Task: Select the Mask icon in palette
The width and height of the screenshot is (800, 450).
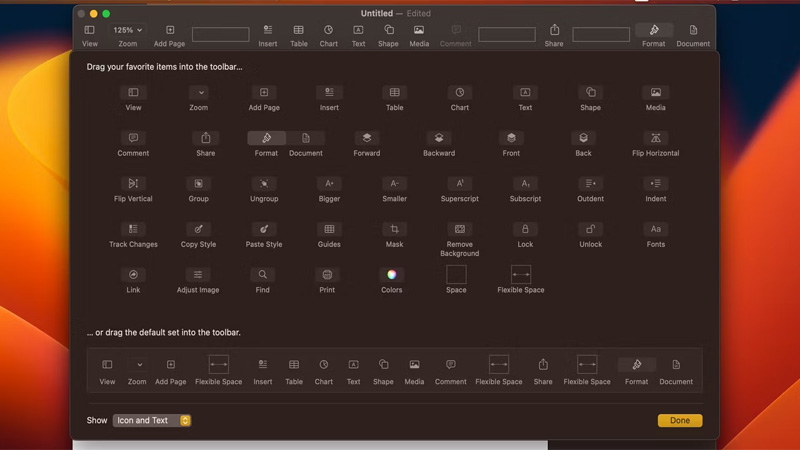Action: click(394, 229)
